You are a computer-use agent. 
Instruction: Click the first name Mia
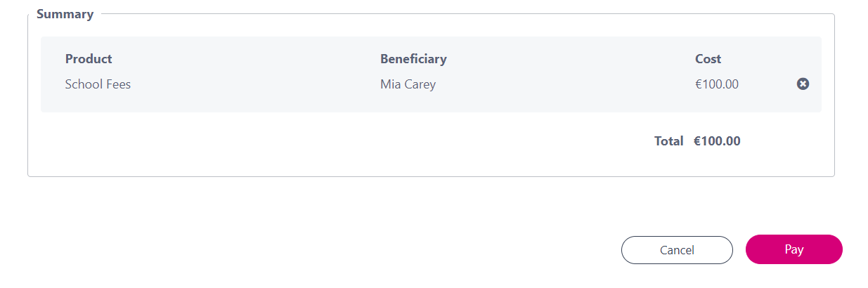click(390, 84)
